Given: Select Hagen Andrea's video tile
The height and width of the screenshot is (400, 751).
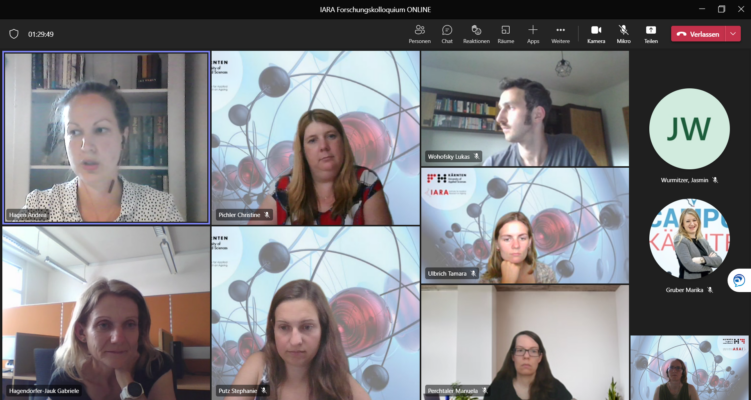Looking at the screenshot, I should [x=105, y=137].
